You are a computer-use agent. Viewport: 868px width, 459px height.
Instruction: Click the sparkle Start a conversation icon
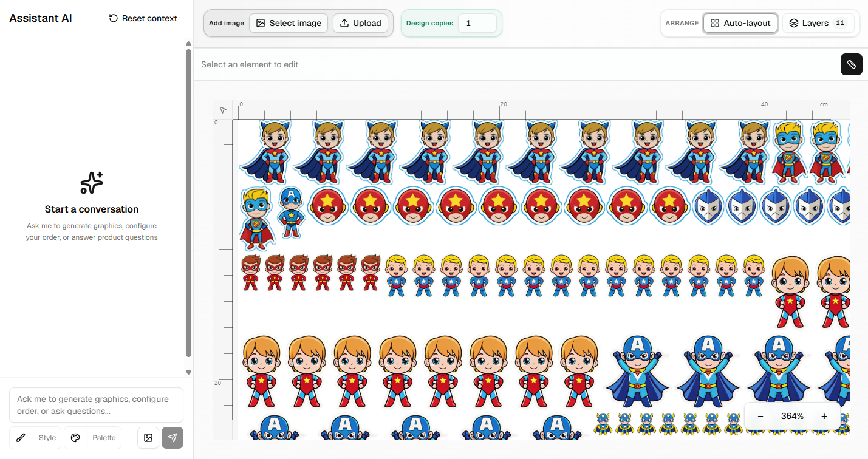[92, 182]
